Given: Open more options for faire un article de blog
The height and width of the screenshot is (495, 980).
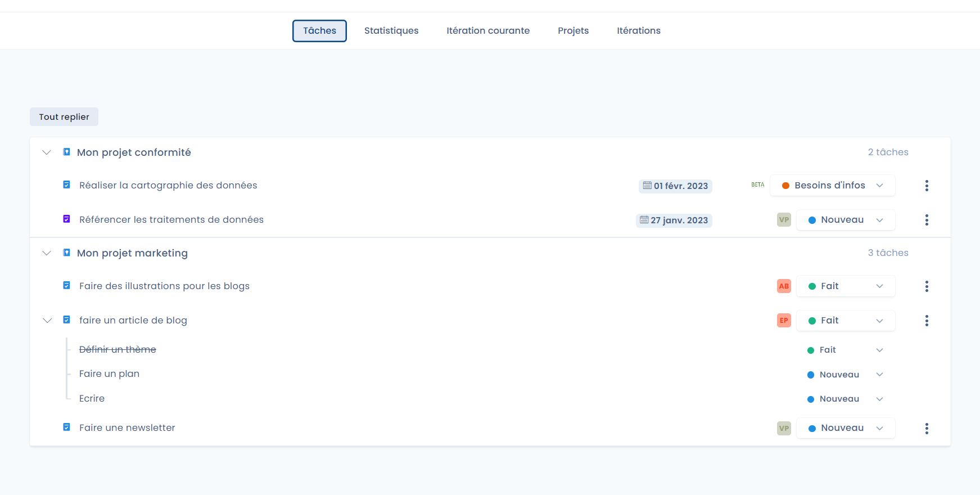Looking at the screenshot, I should (x=927, y=321).
